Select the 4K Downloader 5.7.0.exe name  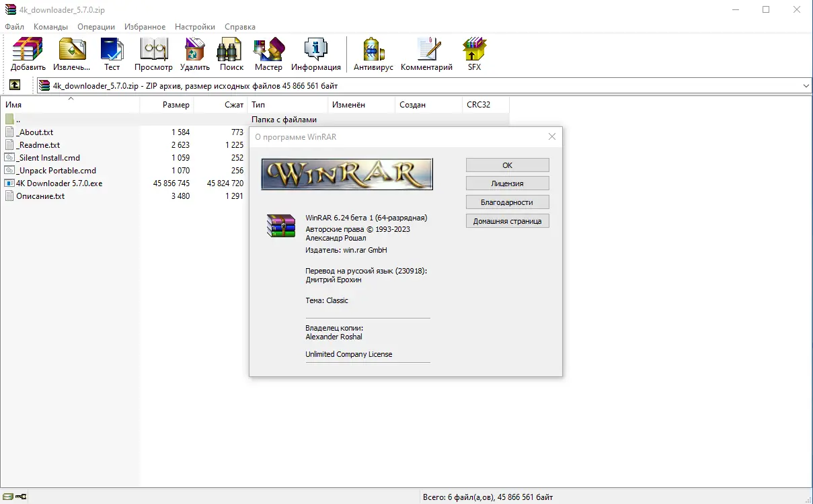click(x=59, y=183)
